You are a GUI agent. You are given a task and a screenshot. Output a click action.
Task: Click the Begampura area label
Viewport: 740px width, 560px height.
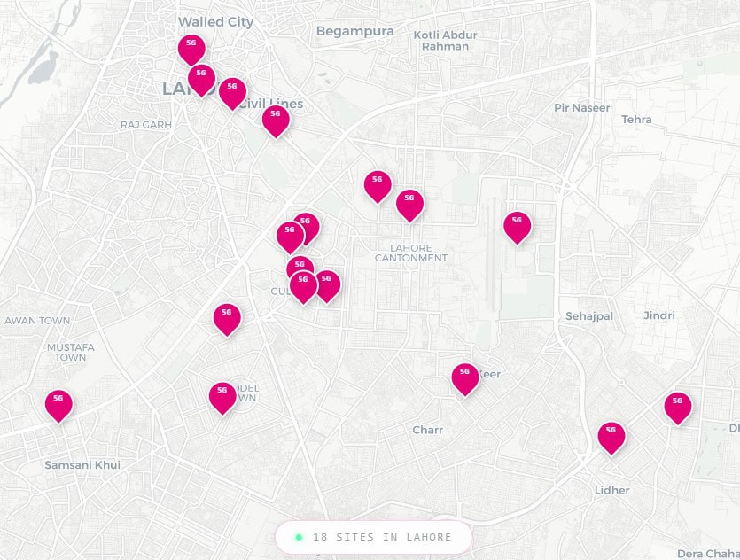[354, 31]
